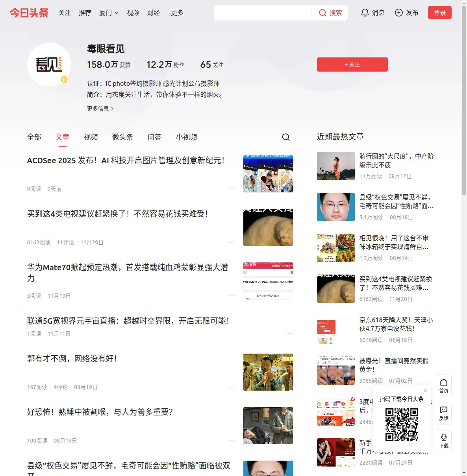
Task: Open more options for 好恐怖 article
Action: (x=231, y=441)
